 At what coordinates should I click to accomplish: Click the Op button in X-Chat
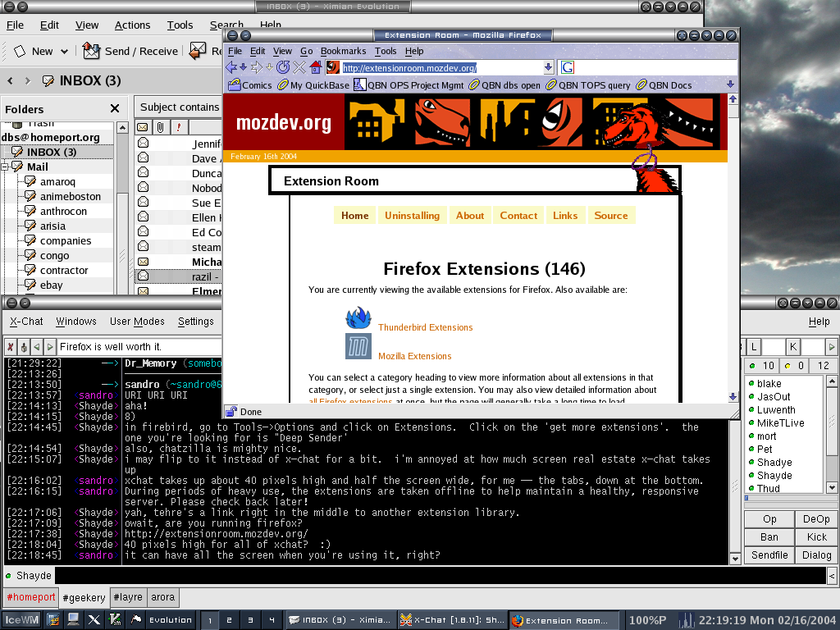pyautogui.click(x=769, y=519)
